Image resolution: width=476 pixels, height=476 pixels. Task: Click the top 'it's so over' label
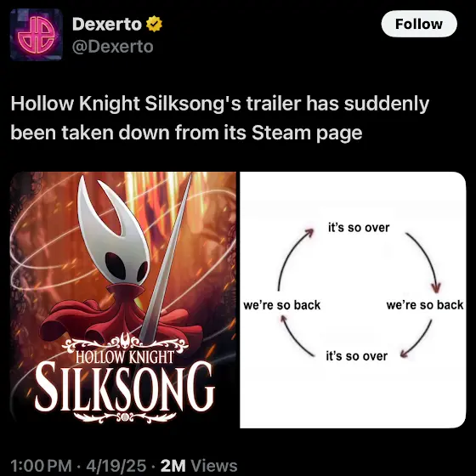[359, 228]
